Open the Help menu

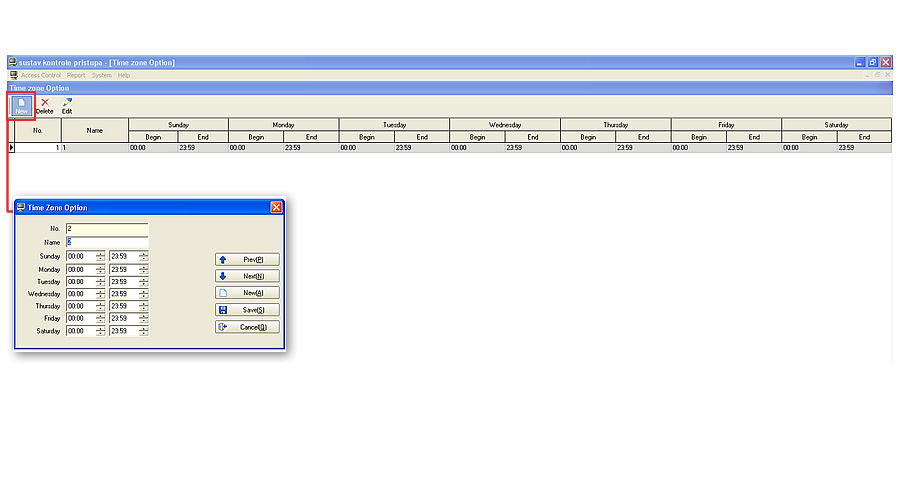tap(124, 75)
